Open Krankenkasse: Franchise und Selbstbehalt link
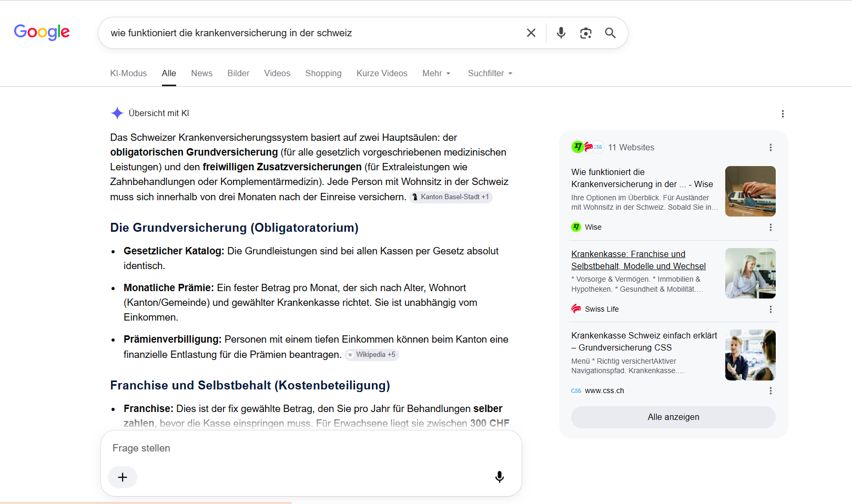The image size is (852, 504). tap(638, 260)
